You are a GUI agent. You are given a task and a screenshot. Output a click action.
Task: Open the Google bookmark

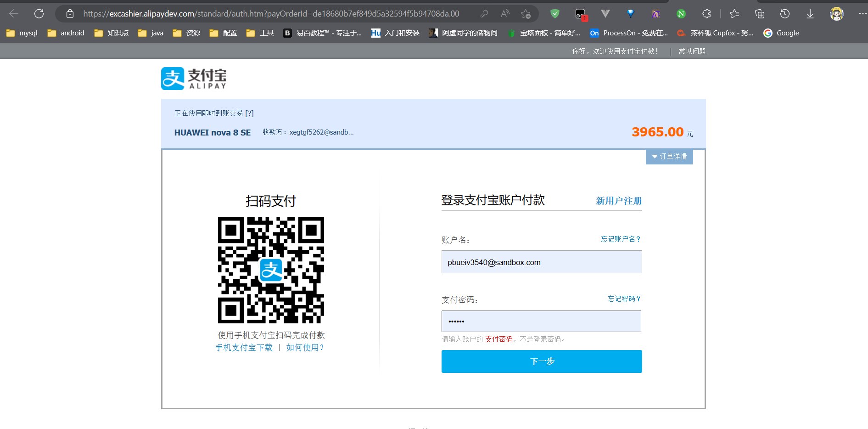coord(781,33)
